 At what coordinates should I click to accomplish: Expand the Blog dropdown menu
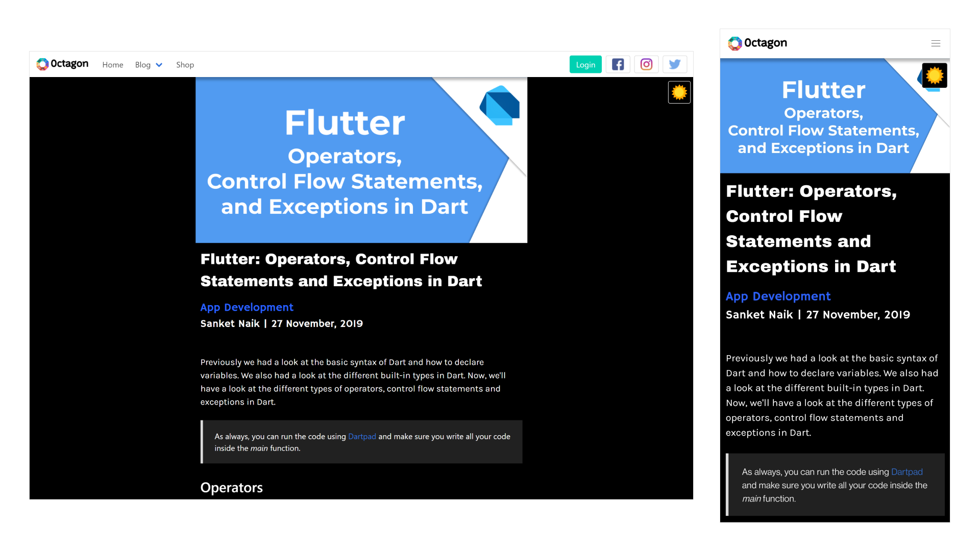tap(148, 64)
